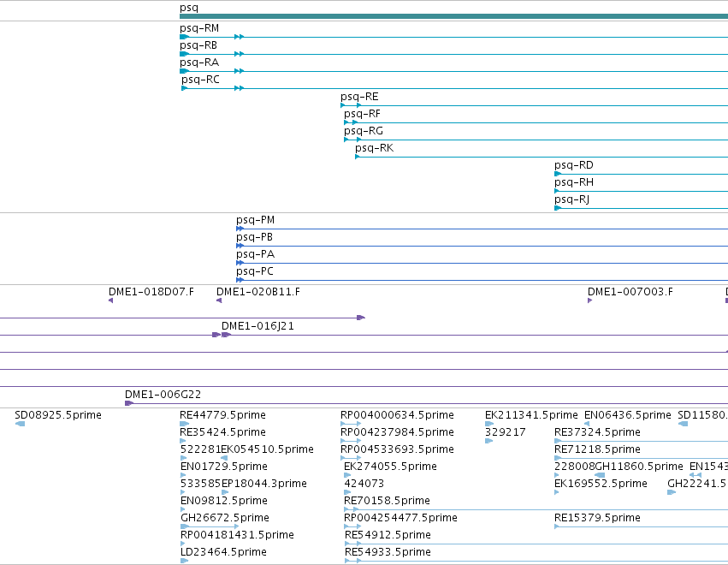The height and width of the screenshot is (565, 728).
Task: Click arrow glyph under DME1-007O03.F
Action: [x=589, y=300]
